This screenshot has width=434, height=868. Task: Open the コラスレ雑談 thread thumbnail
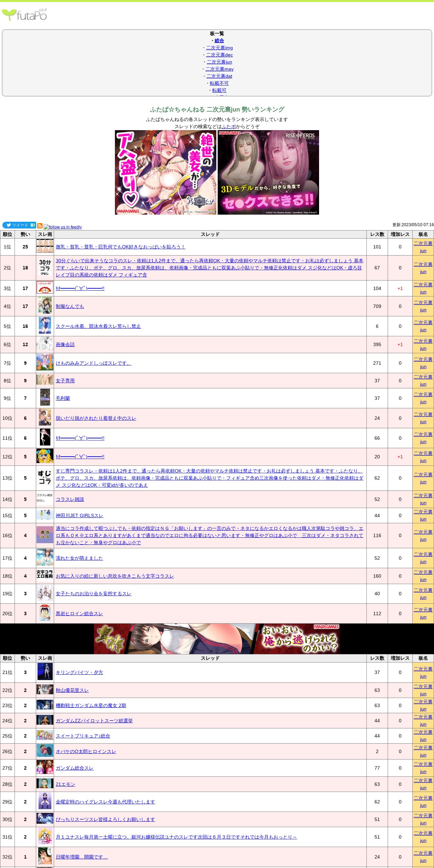pyautogui.click(x=45, y=499)
